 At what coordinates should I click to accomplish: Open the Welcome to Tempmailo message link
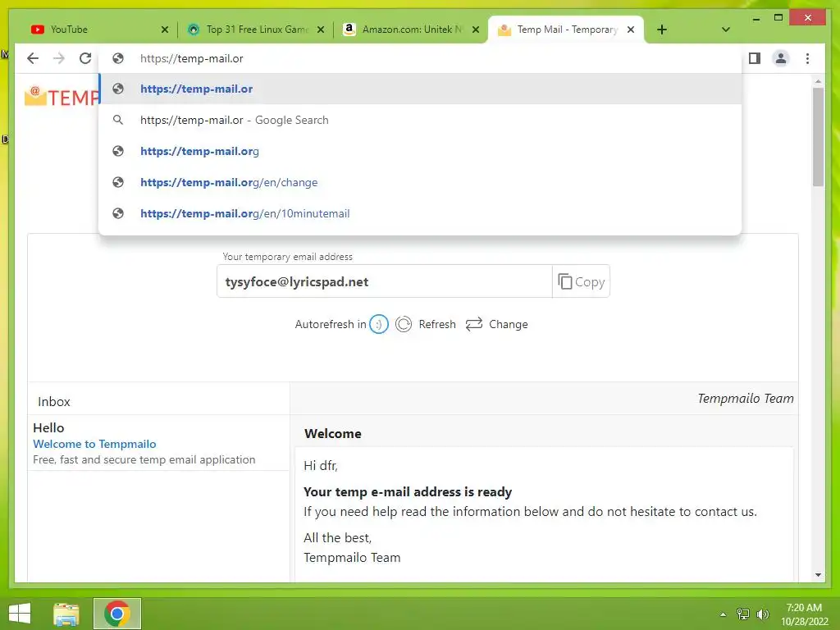click(x=94, y=444)
